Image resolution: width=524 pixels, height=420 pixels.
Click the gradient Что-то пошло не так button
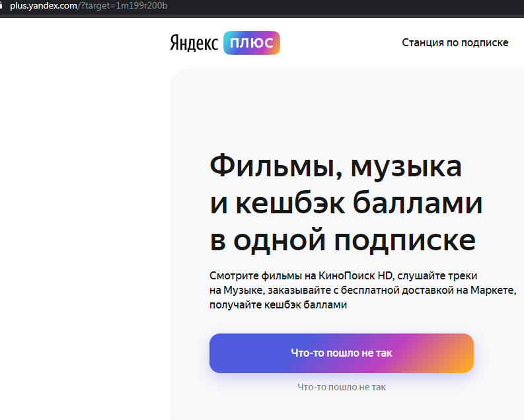(x=341, y=353)
